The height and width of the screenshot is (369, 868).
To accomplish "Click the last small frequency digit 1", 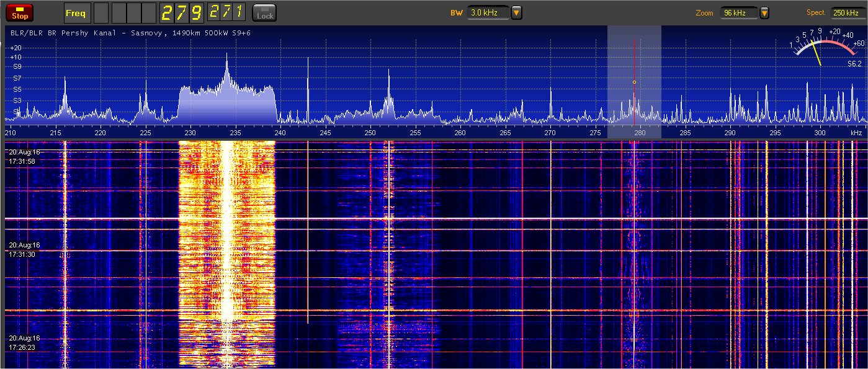I will [x=238, y=11].
